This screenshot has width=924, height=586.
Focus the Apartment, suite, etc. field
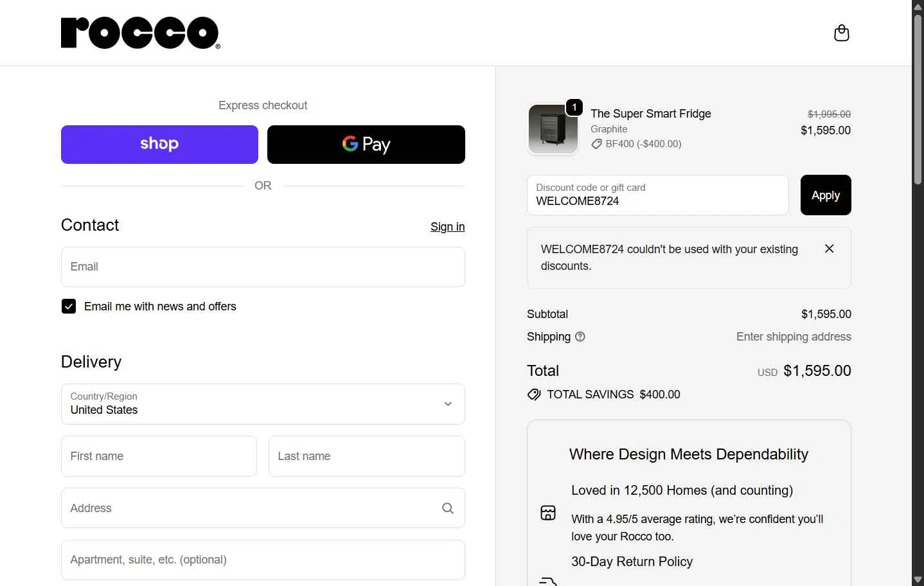[263, 560]
